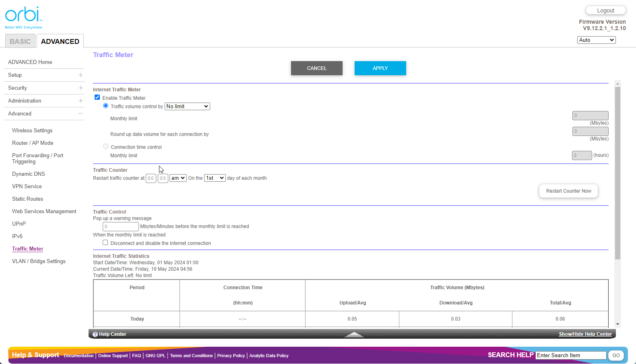Click the Help Center question mark icon

tap(95, 334)
